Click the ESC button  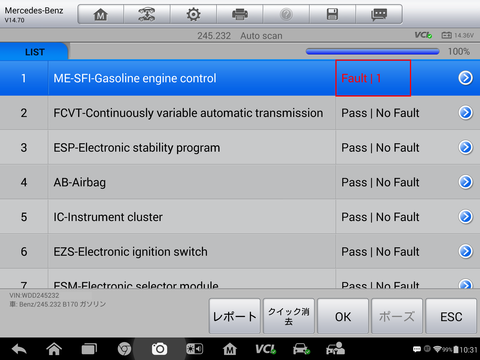[x=451, y=316]
